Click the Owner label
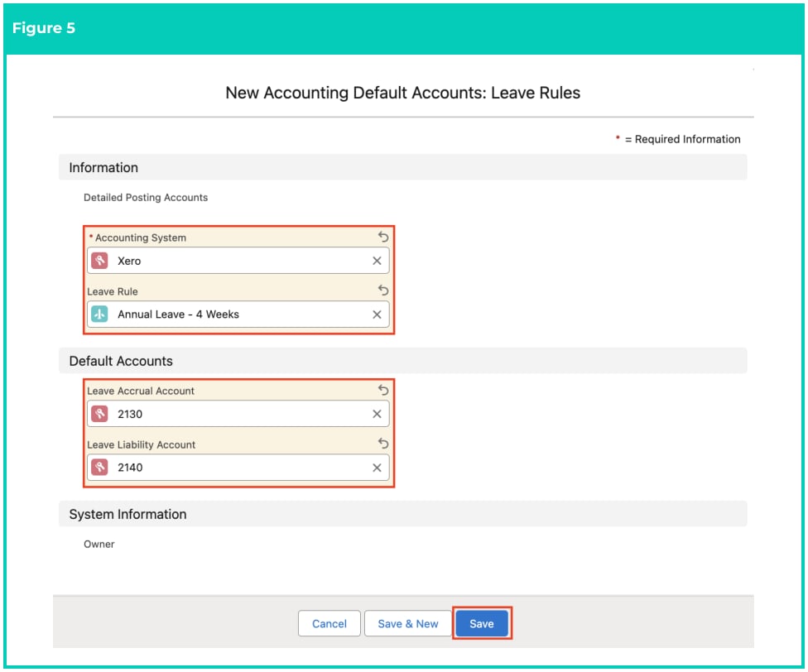 pos(99,545)
